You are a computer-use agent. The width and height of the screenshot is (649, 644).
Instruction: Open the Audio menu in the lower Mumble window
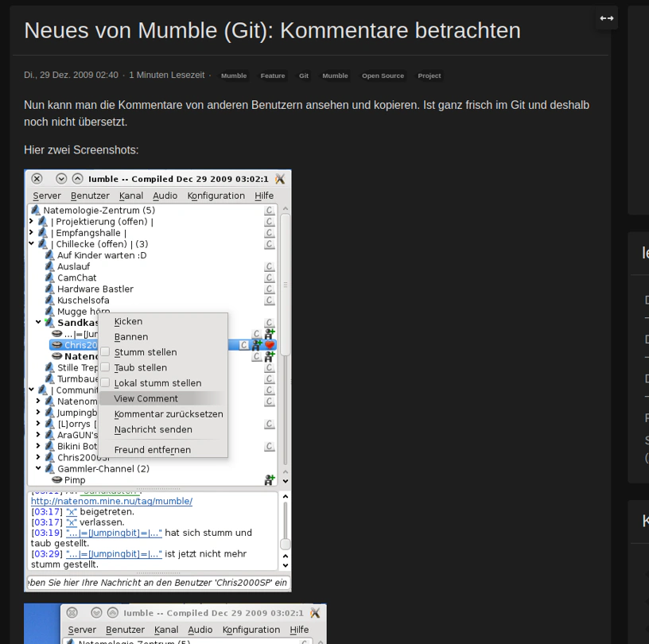[200, 630]
